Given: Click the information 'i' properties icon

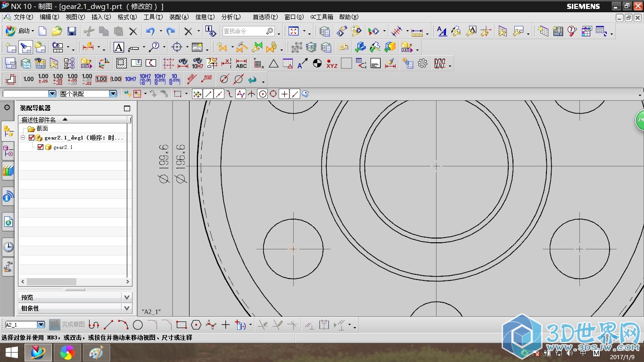Looking at the screenshot, I should click(x=210, y=31).
